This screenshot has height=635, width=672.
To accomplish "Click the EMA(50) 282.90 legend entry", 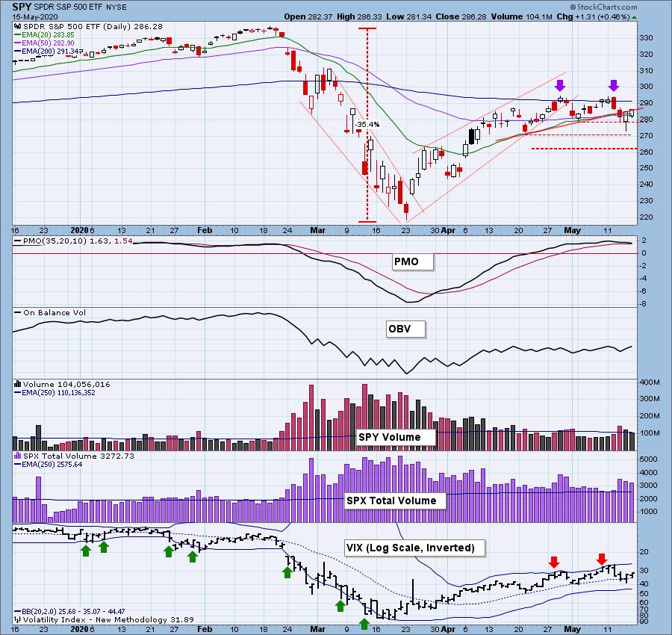I will (44, 43).
